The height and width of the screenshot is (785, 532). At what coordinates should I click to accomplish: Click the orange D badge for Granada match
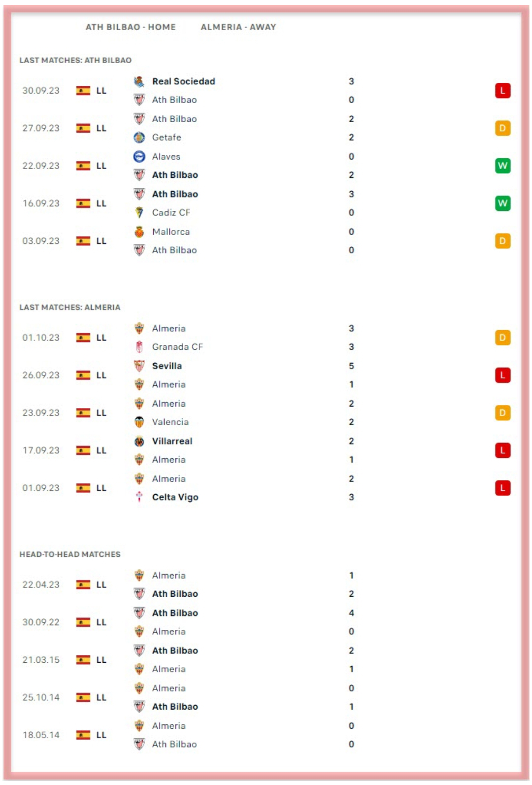pos(502,338)
